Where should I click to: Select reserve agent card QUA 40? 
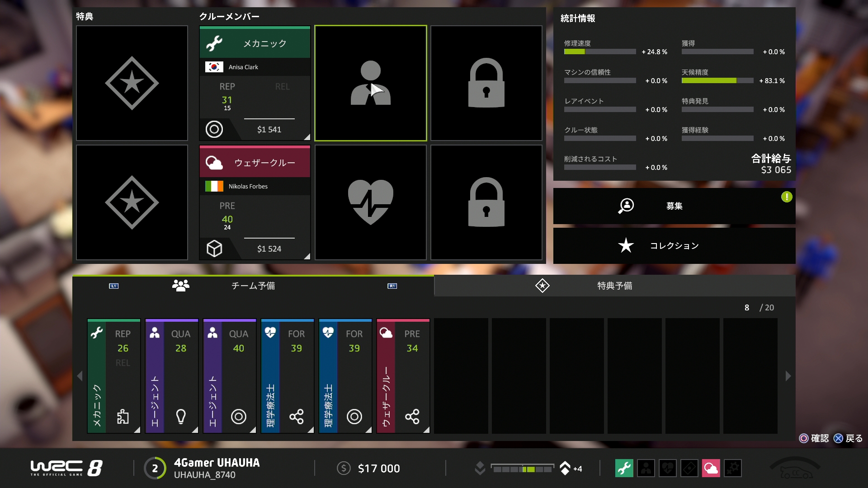(x=229, y=376)
